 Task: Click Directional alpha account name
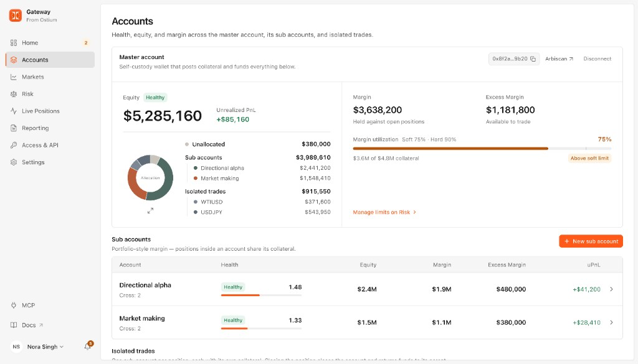click(145, 285)
